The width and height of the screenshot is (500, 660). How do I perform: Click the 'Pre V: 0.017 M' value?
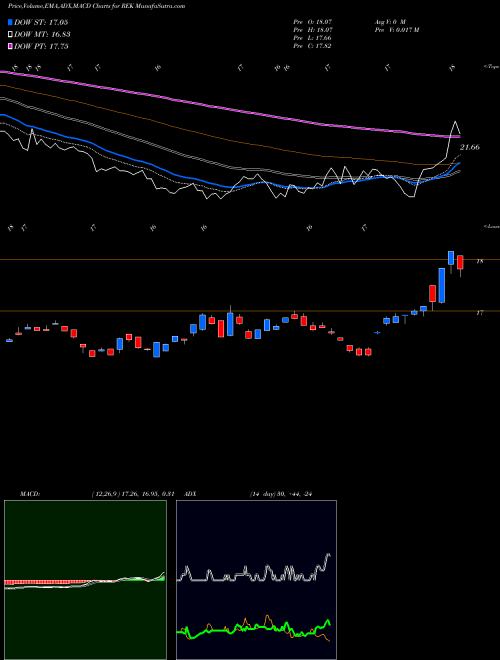point(396,30)
